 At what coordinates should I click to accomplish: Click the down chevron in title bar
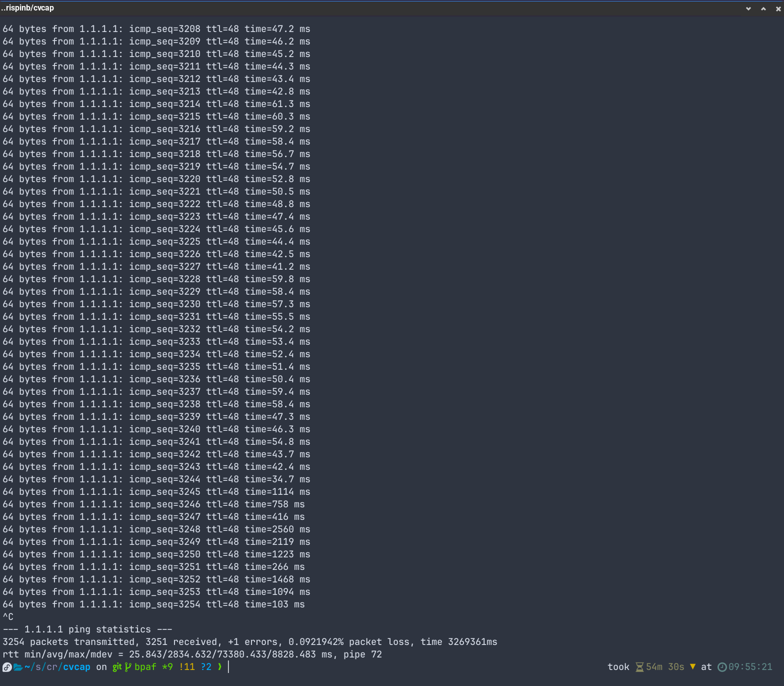point(748,9)
